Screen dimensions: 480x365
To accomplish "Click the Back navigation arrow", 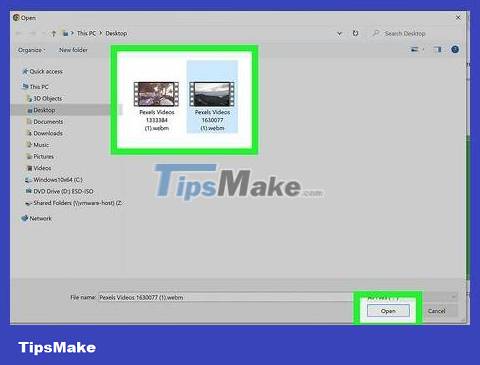I will tap(19, 33).
